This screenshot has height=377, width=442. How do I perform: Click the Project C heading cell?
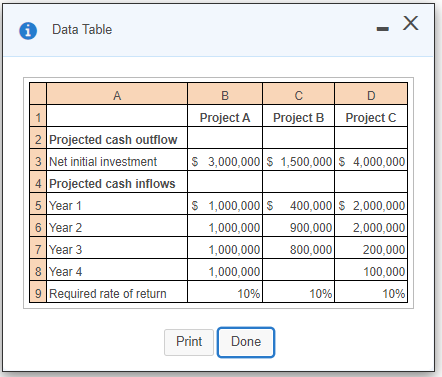(371, 116)
